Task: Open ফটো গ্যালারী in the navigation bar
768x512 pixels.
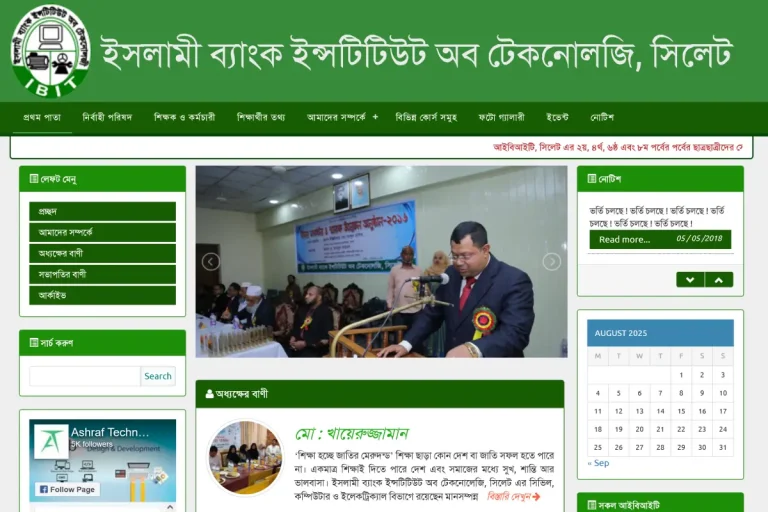Action: (x=501, y=118)
